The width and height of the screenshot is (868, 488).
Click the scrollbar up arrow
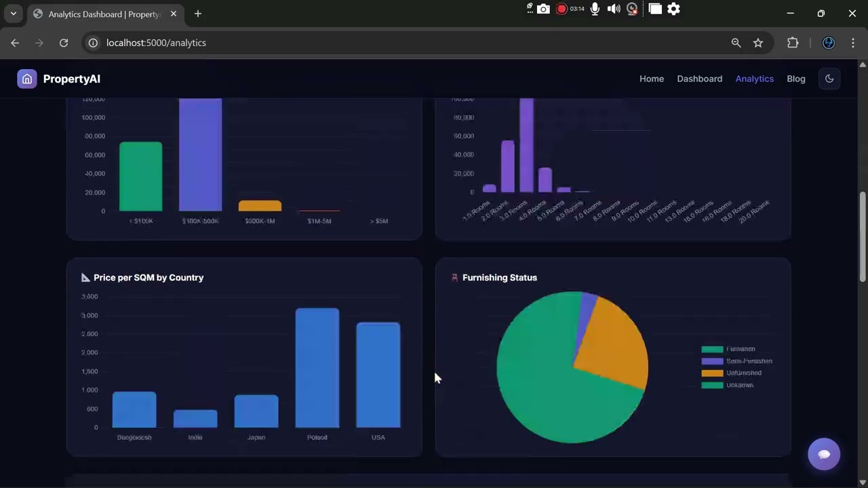click(x=863, y=65)
